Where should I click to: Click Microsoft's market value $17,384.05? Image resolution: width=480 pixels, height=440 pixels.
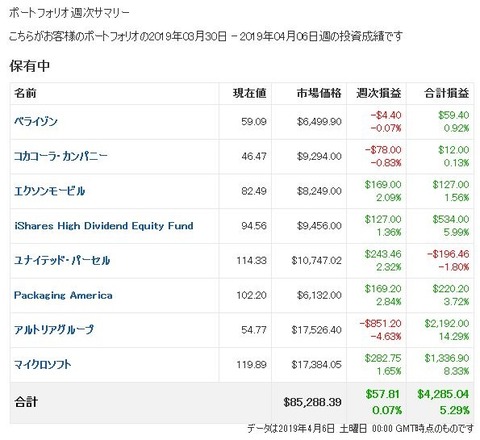click(x=317, y=365)
